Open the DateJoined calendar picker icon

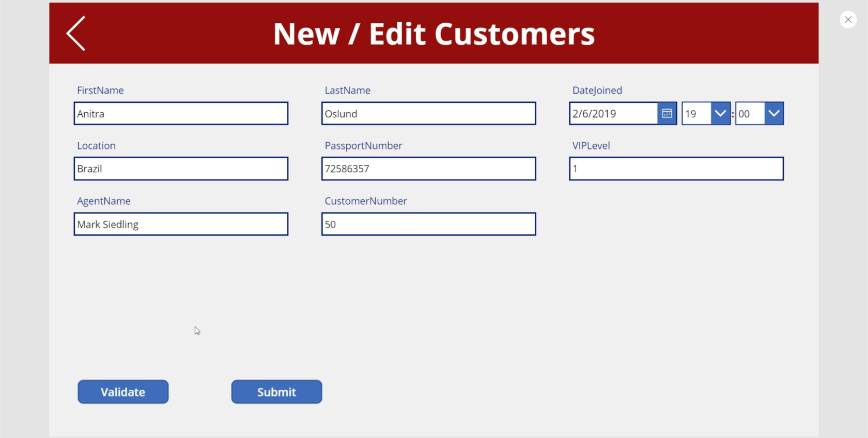coord(667,113)
